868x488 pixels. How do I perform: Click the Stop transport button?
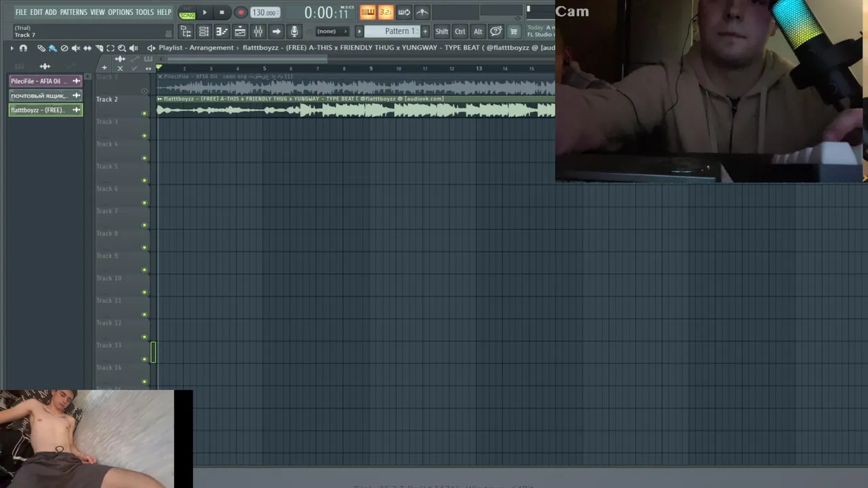tap(222, 12)
